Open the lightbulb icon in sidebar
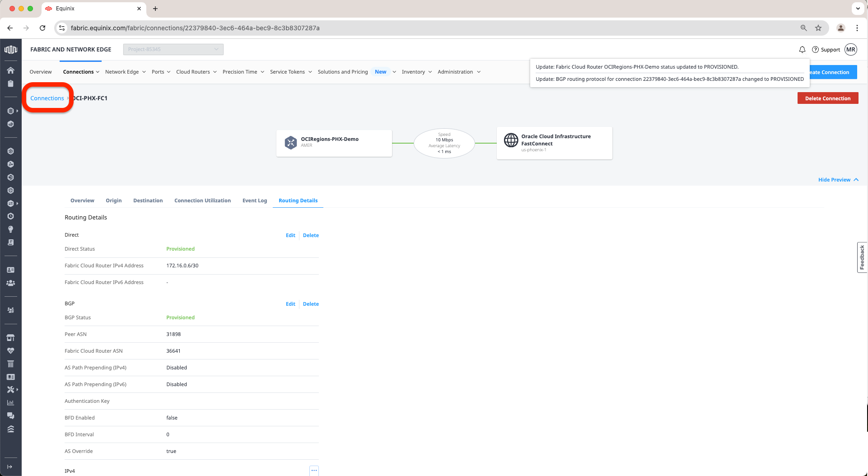Image resolution: width=868 pixels, height=476 pixels. (10, 229)
